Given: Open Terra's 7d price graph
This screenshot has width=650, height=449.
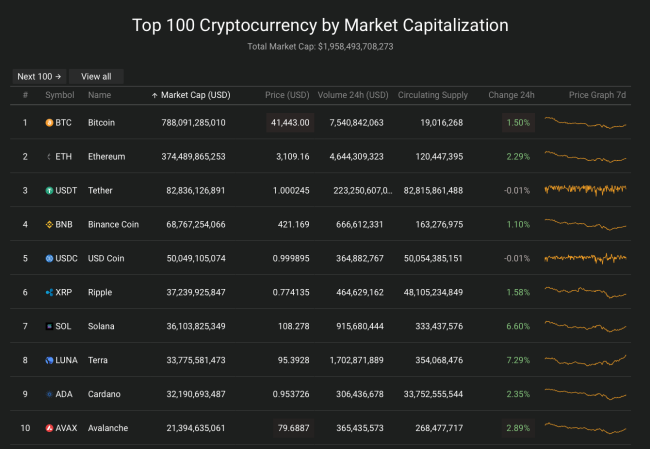Looking at the screenshot, I should click(585, 360).
